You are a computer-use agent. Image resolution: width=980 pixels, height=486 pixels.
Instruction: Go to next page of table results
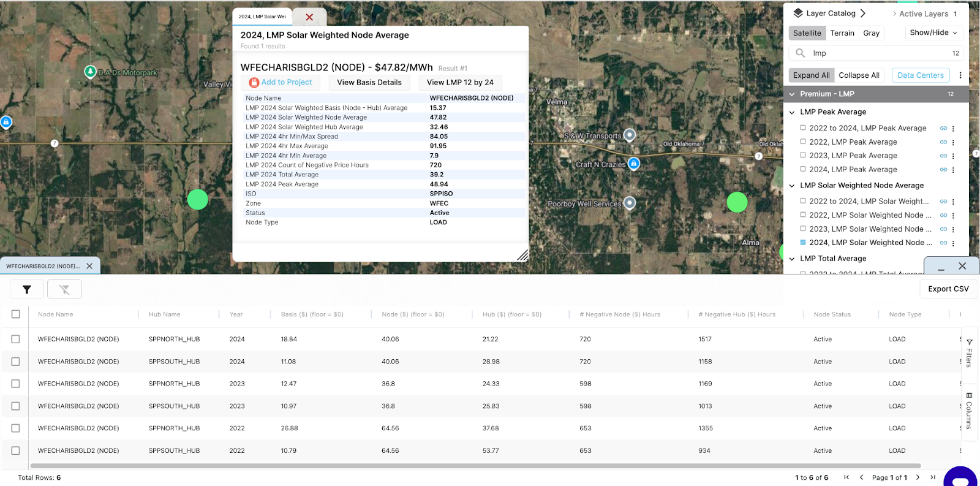[918, 477]
